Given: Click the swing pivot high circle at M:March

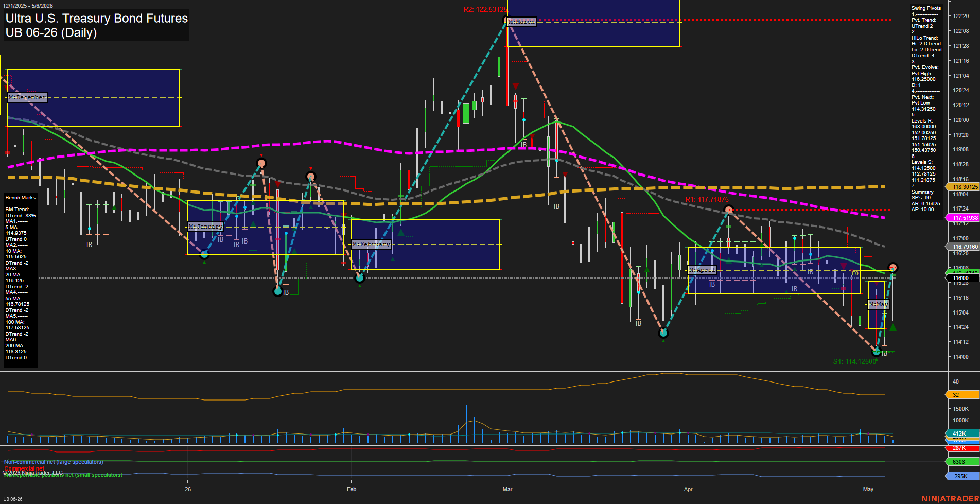Looking at the screenshot, I should (x=506, y=20).
